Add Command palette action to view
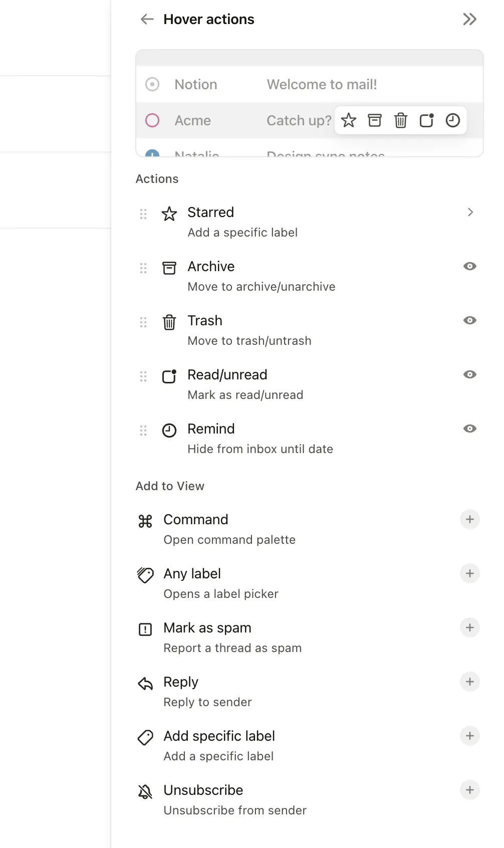Viewport: 504px width, 848px height. (469, 519)
